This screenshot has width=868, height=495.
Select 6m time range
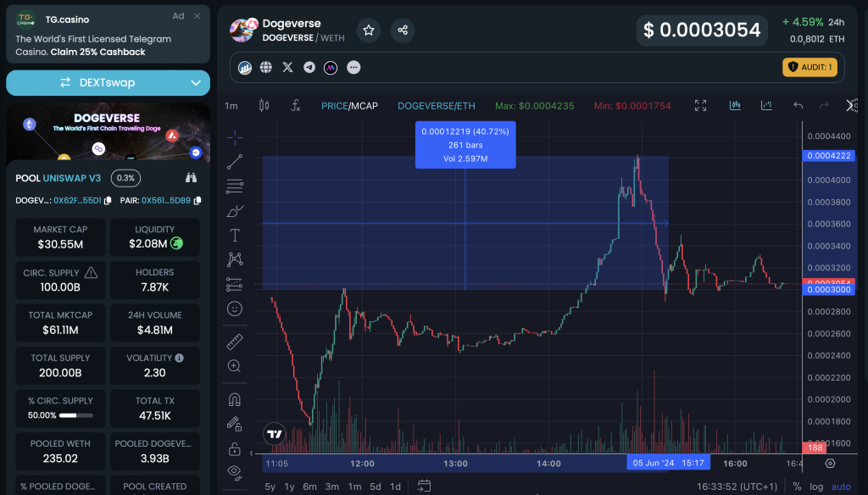[x=310, y=487]
